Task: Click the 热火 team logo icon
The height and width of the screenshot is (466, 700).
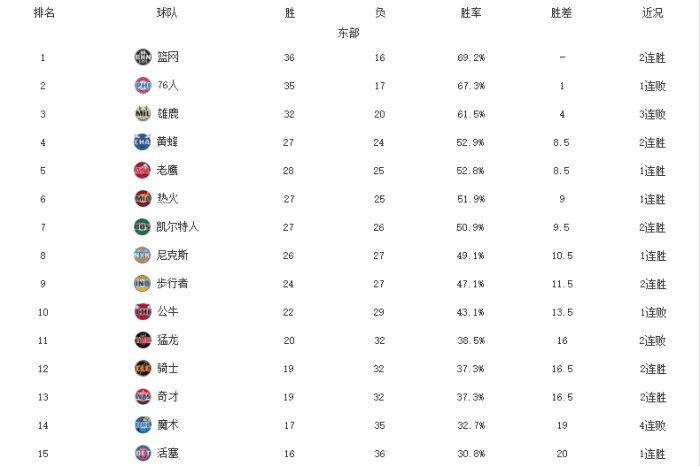Action: tap(142, 199)
